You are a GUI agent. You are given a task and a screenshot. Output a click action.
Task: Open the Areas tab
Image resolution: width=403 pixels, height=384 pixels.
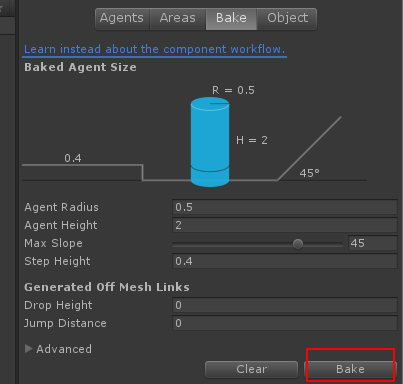(x=178, y=19)
